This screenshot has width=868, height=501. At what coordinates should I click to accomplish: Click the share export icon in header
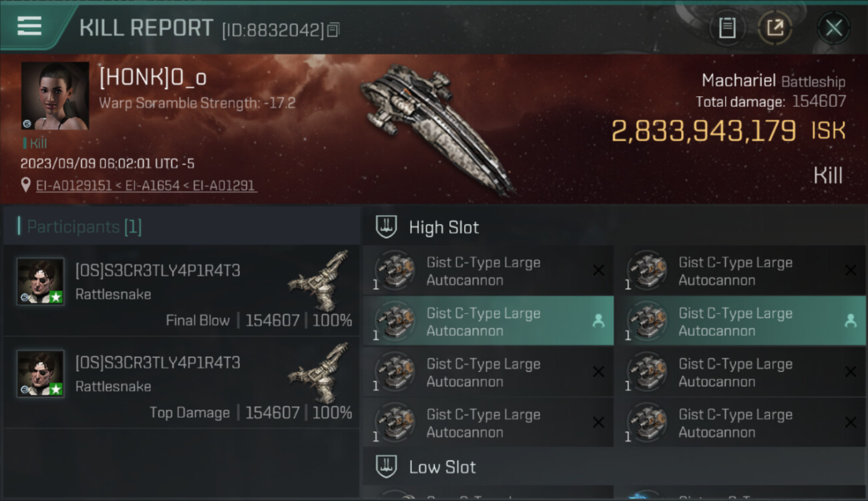pyautogui.click(x=775, y=28)
